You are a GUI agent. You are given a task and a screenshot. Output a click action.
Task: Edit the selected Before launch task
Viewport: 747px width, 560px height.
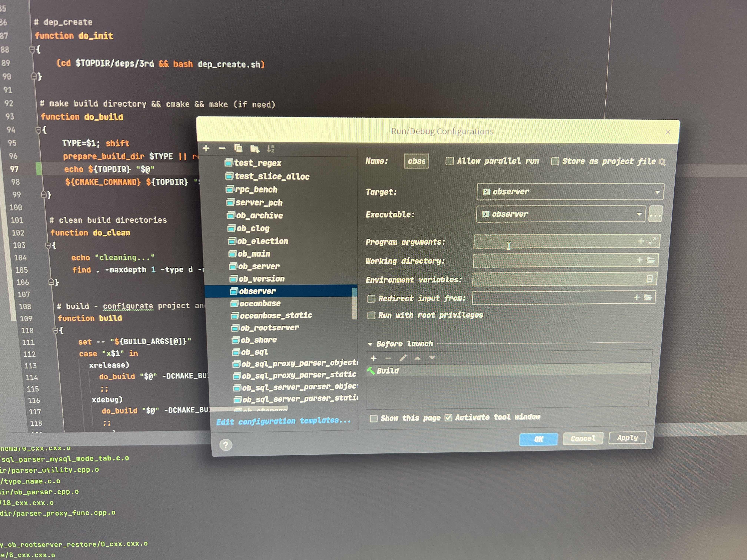coord(403,358)
